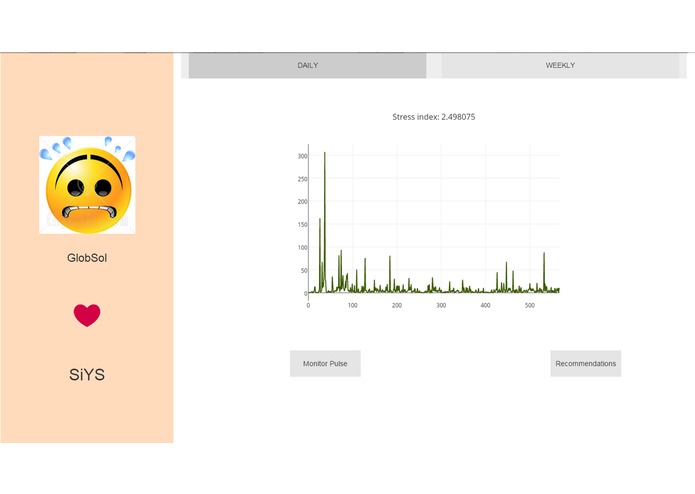Viewport: 695px width, 494px height.
Task: Switch to the DAILY tab
Action: click(307, 66)
